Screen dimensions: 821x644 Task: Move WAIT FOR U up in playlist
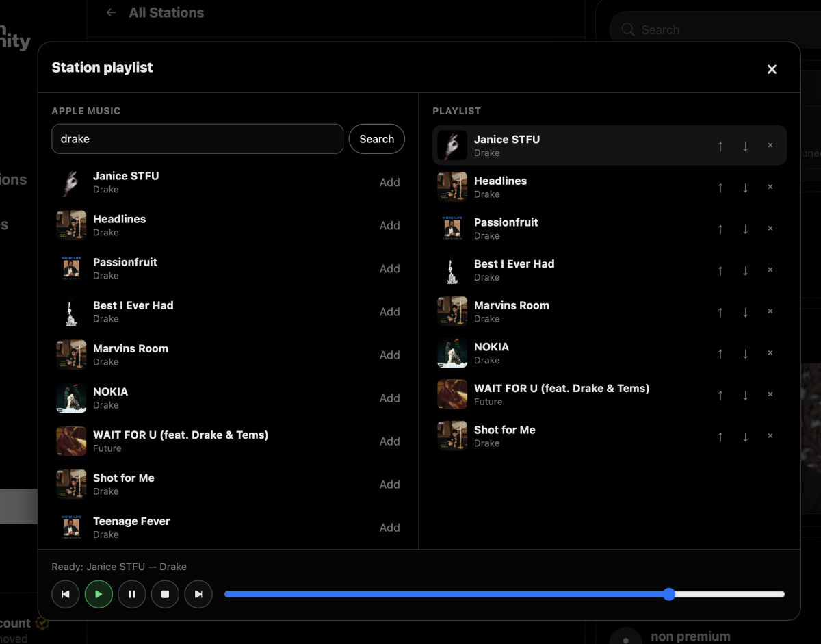720,395
